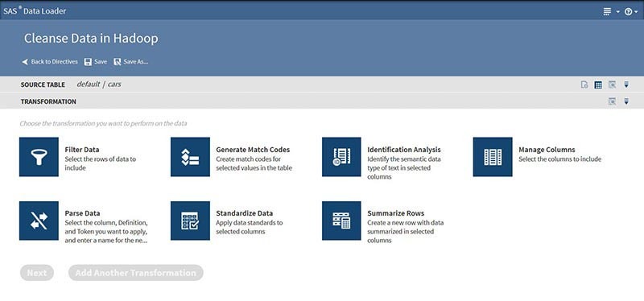Screen dimensions: 644x301
Task: Click the SOURCE TABLE section header
Action: 43,85
